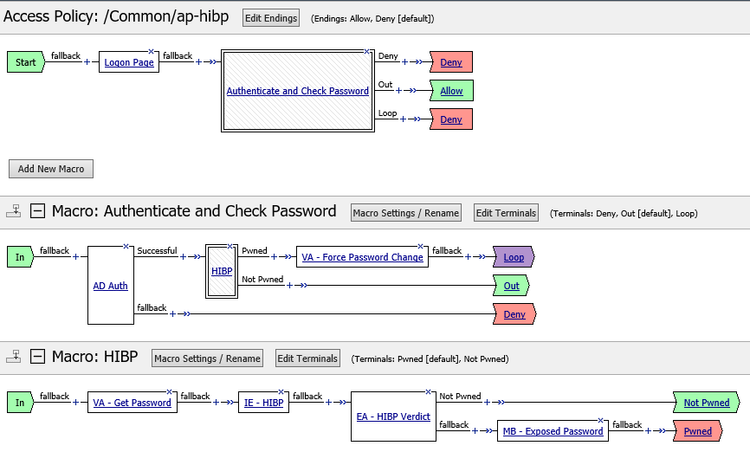Select the green Allow ending

click(450, 91)
